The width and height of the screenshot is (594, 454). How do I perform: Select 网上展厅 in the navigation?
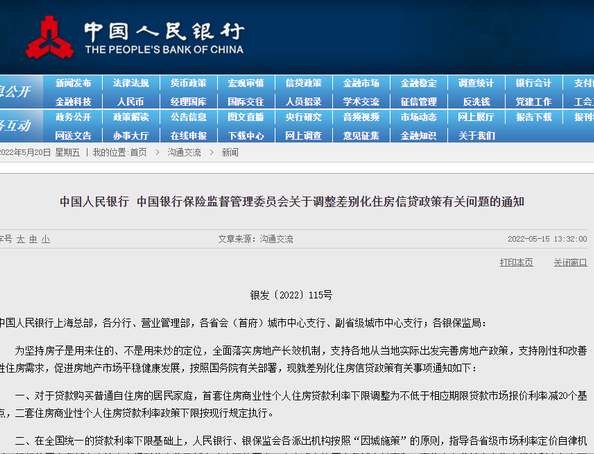pos(476,117)
